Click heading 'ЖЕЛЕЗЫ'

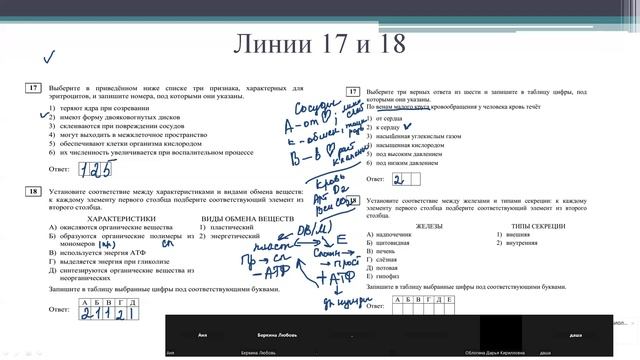(429, 226)
